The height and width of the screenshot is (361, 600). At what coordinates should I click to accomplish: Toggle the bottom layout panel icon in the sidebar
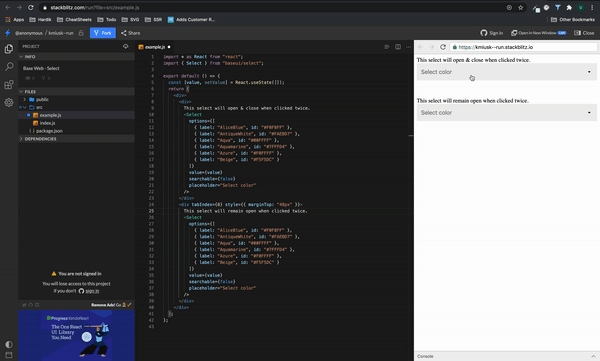pyautogui.click(x=9, y=355)
